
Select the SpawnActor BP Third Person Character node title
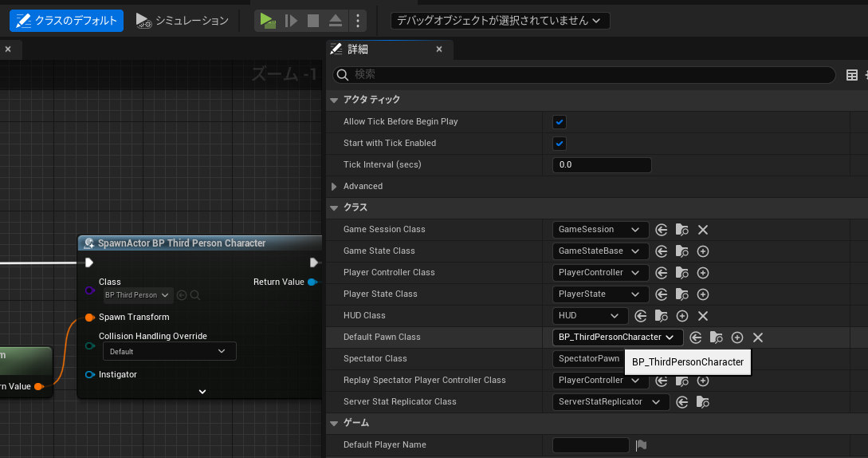182,243
